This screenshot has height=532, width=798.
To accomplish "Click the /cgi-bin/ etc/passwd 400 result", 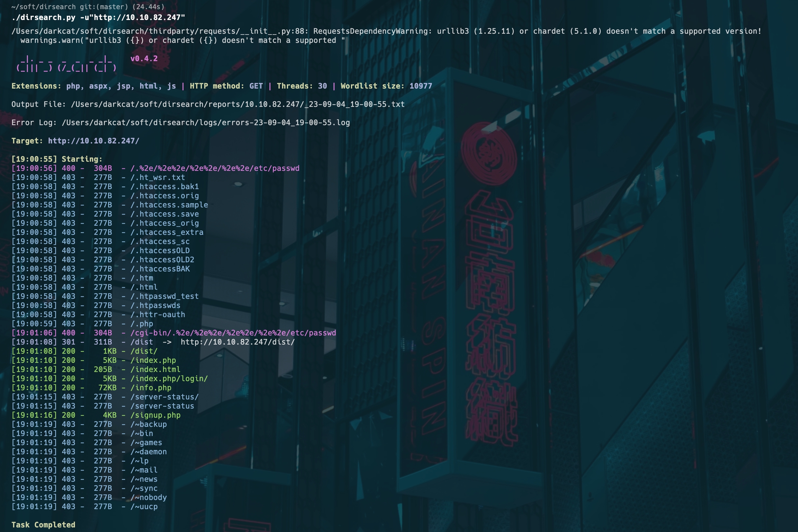I will (174, 333).
